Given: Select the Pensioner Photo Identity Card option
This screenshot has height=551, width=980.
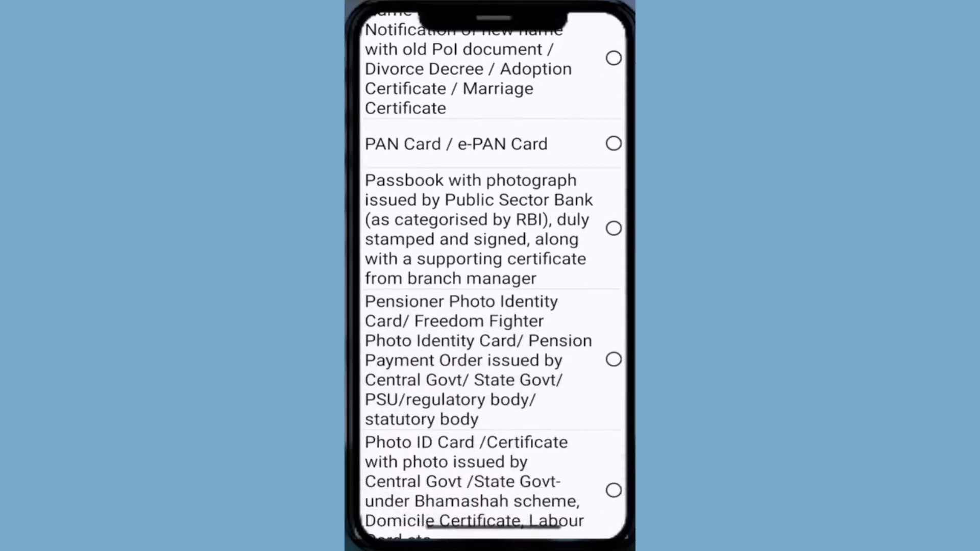Looking at the screenshot, I should coord(613,359).
